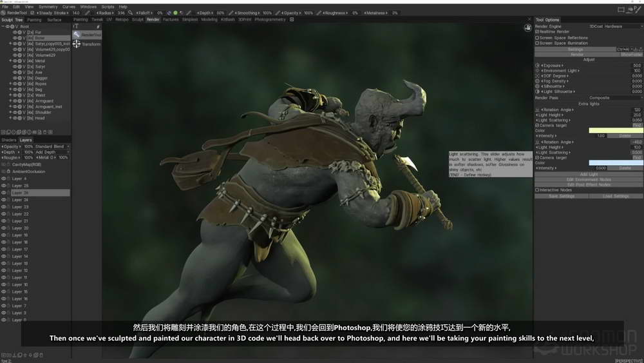Hide Layer 4 using eye icon
Viewport: 644px width, 363px height.
[4, 179]
